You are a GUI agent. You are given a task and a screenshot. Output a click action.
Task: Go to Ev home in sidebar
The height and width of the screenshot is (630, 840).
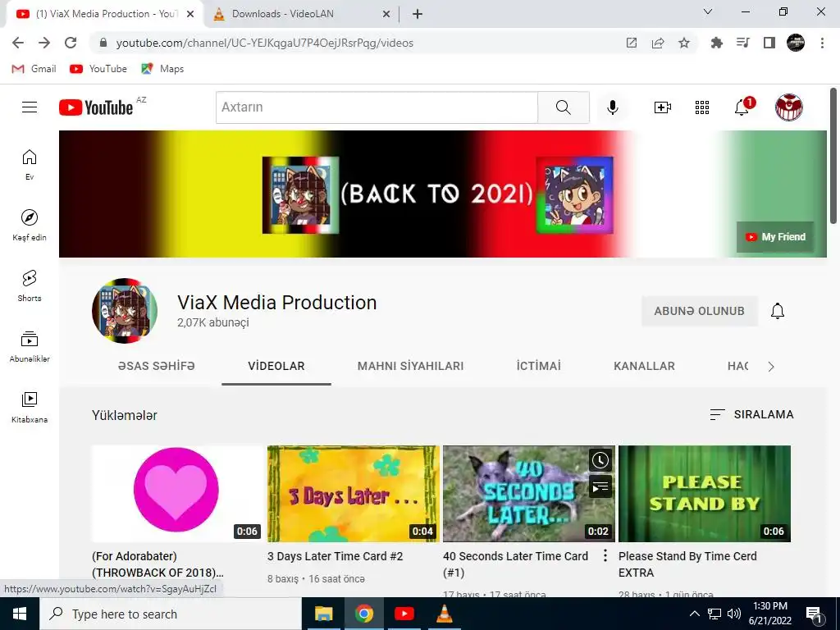coord(30,165)
